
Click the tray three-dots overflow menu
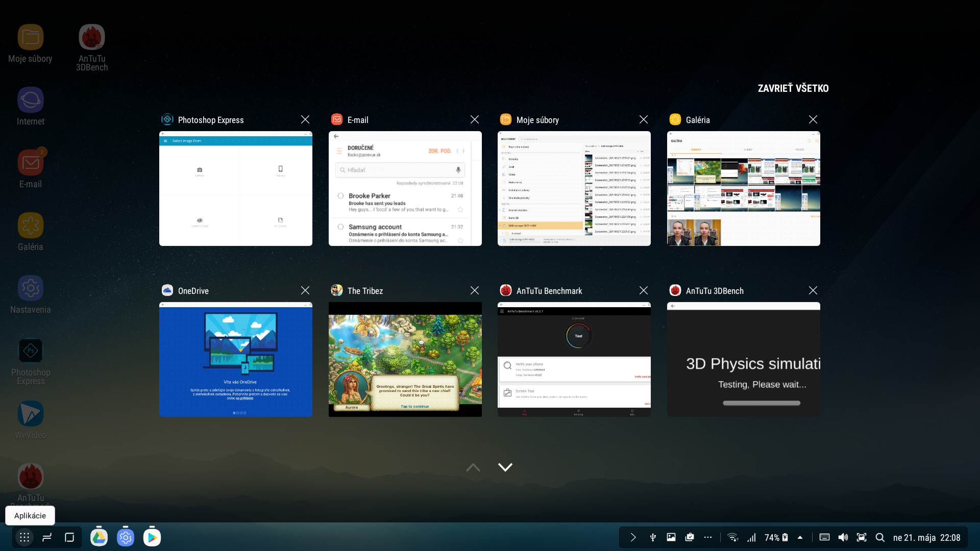tap(707, 537)
